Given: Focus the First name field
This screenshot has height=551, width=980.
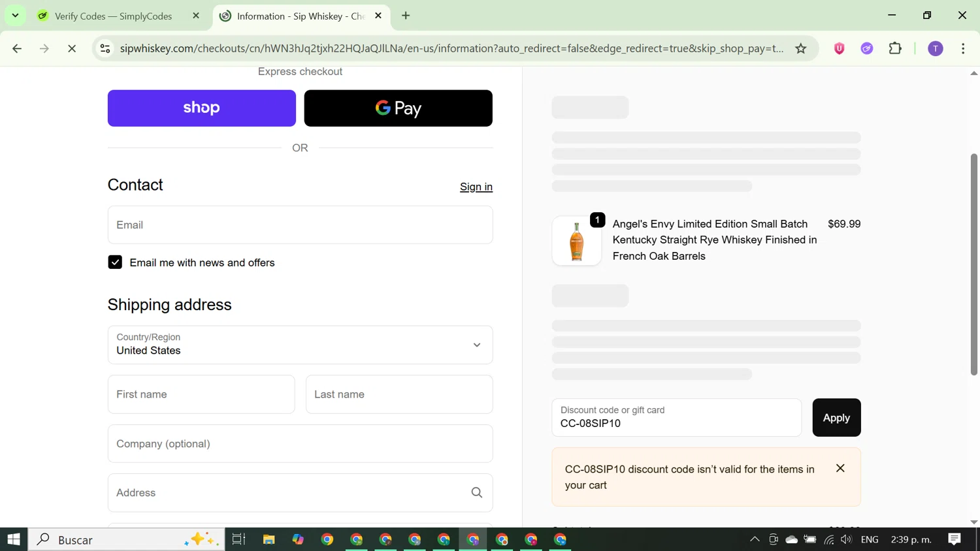Looking at the screenshot, I should (x=201, y=394).
